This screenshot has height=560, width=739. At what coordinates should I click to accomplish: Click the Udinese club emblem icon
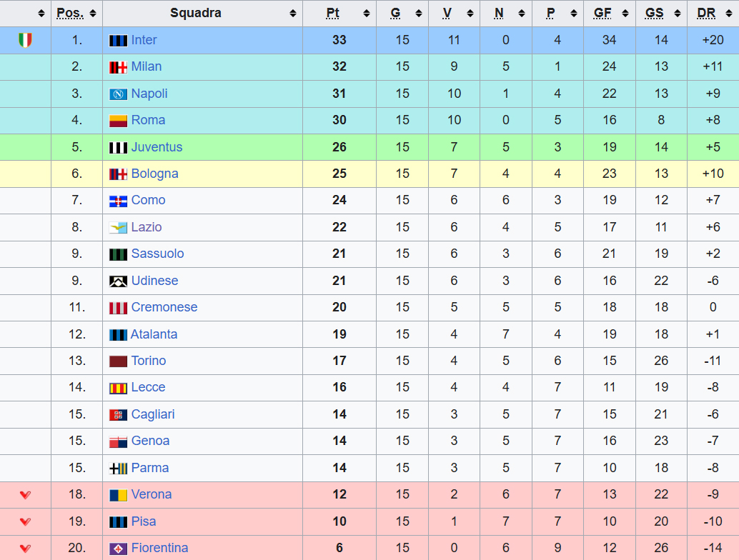(118, 281)
